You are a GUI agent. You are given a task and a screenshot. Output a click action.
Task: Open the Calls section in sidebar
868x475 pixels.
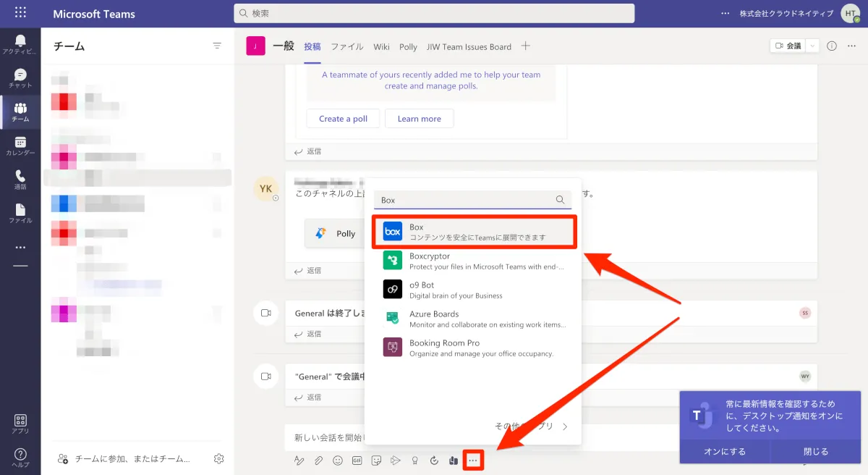[x=20, y=180]
